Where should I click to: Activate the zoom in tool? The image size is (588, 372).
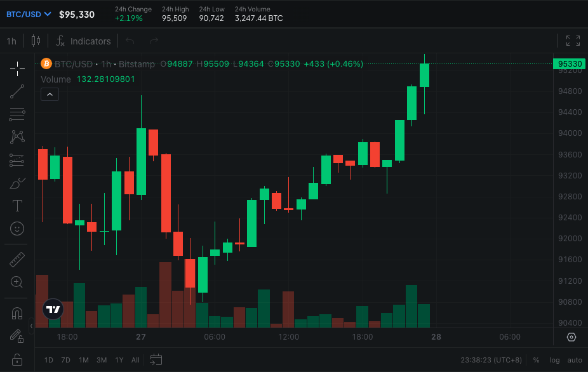click(17, 282)
